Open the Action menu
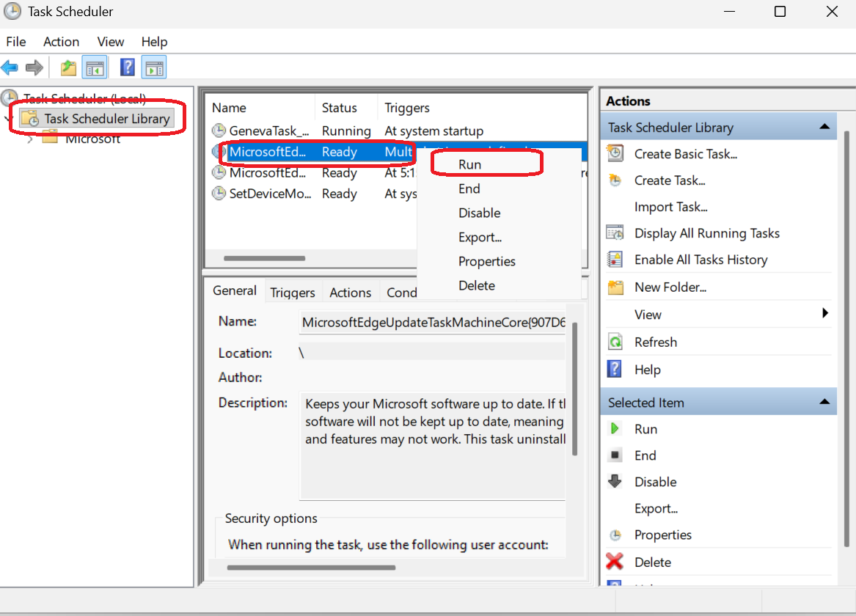856x616 pixels. (61, 42)
